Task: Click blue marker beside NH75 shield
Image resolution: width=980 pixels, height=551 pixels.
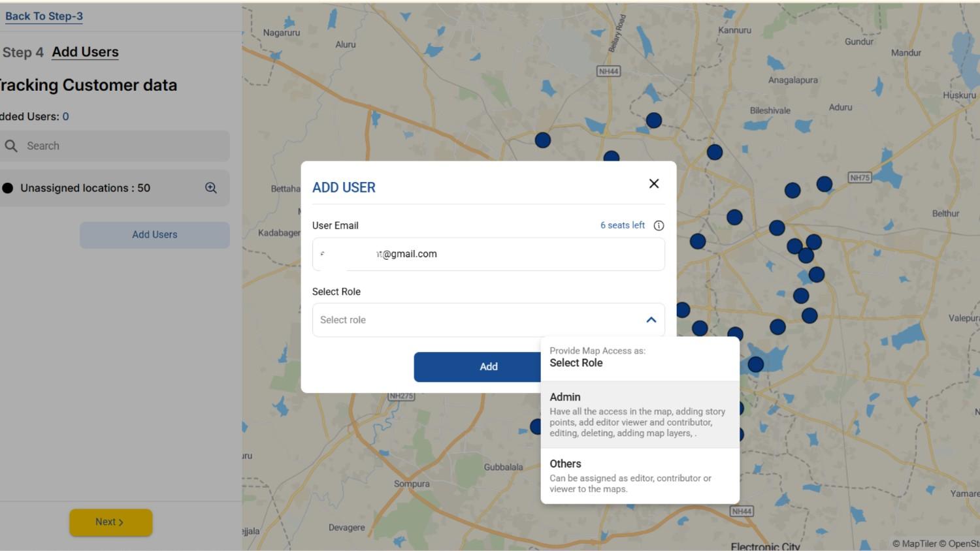Action: coord(825,184)
